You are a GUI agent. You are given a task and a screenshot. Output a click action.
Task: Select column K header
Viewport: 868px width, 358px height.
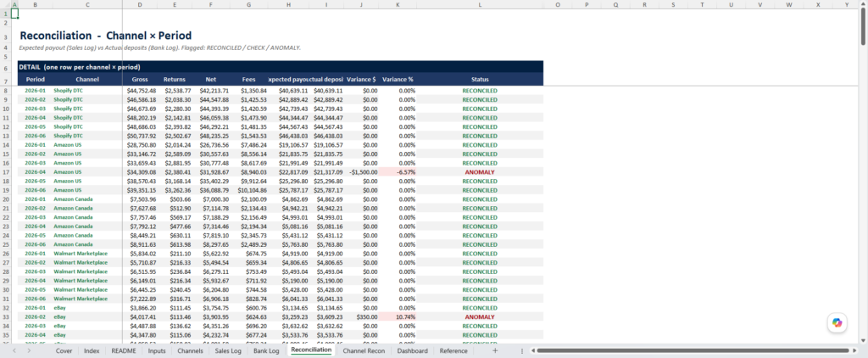coord(398,4)
